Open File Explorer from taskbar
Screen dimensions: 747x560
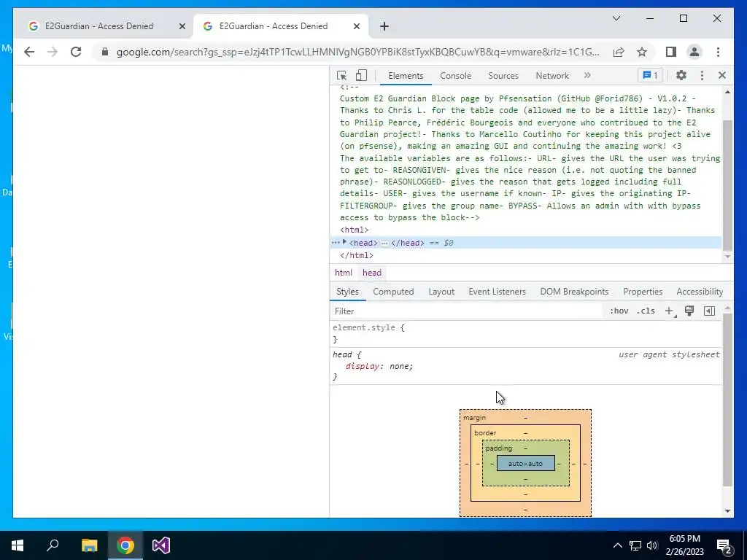pos(89,545)
